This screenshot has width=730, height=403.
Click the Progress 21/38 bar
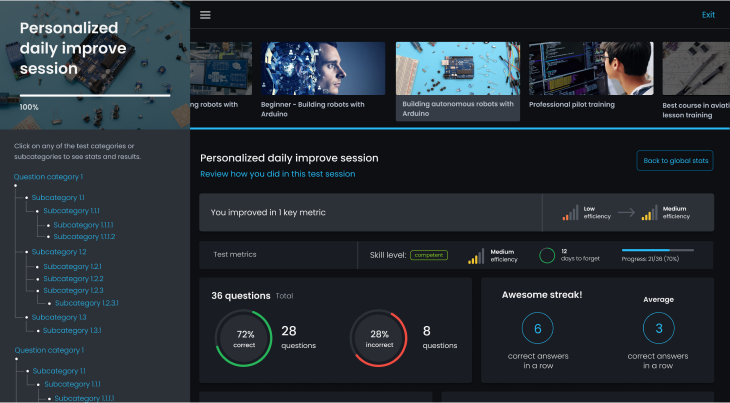657,250
